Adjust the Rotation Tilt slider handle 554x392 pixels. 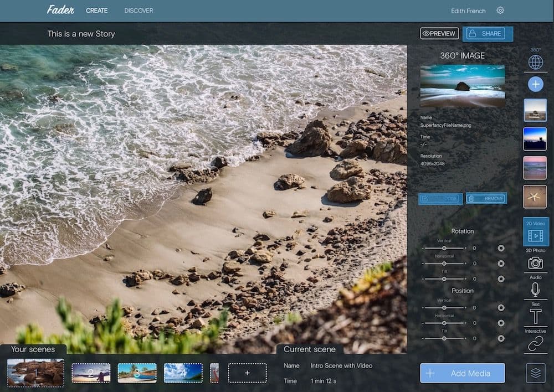(444, 279)
